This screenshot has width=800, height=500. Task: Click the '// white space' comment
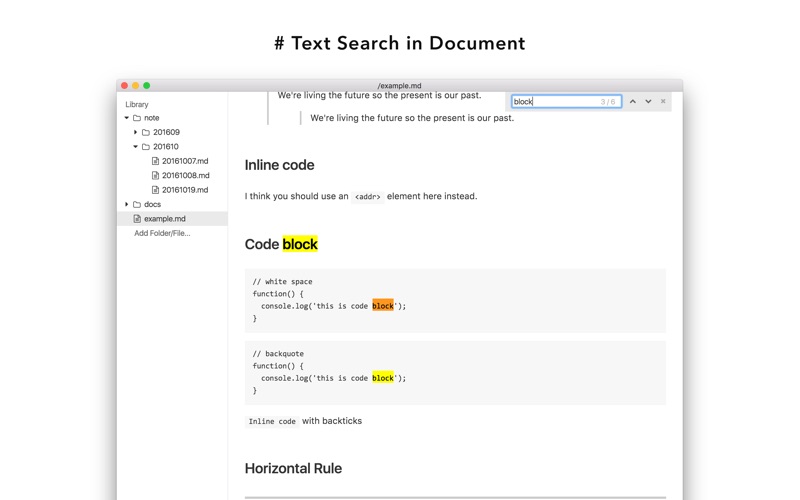tap(282, 281)
